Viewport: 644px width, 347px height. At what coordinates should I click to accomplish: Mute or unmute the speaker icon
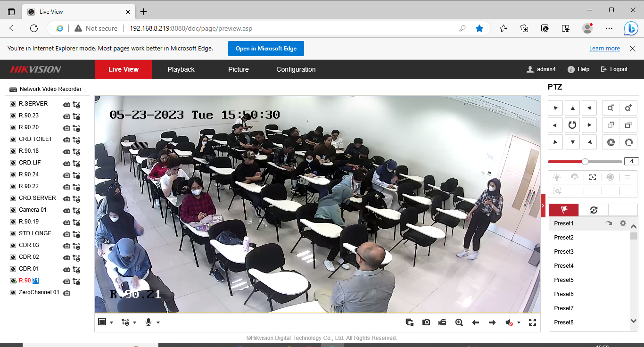coord(509,322)
